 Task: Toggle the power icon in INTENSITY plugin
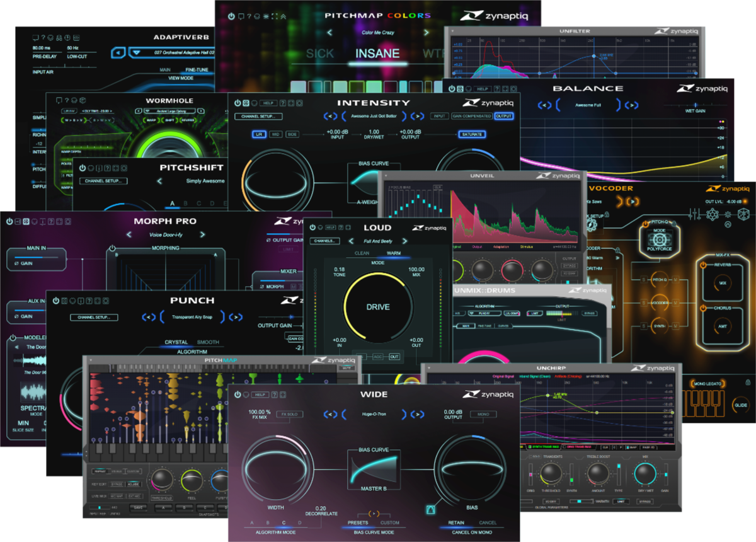[x=238, y=103]
